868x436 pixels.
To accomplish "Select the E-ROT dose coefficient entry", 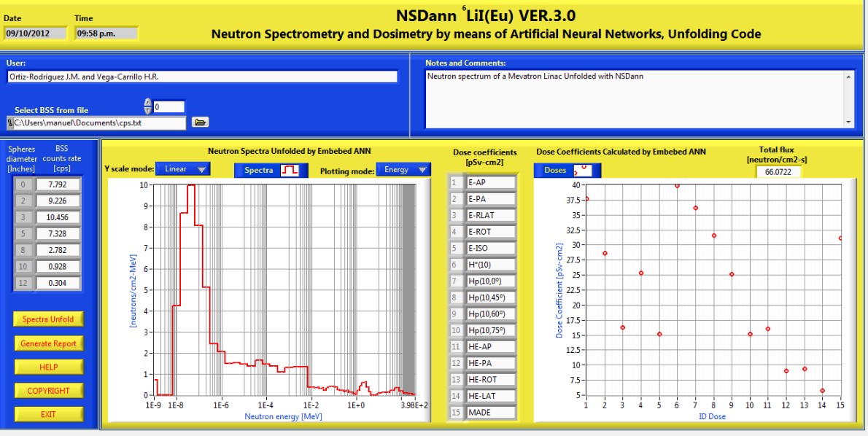I will coord(490,232).
